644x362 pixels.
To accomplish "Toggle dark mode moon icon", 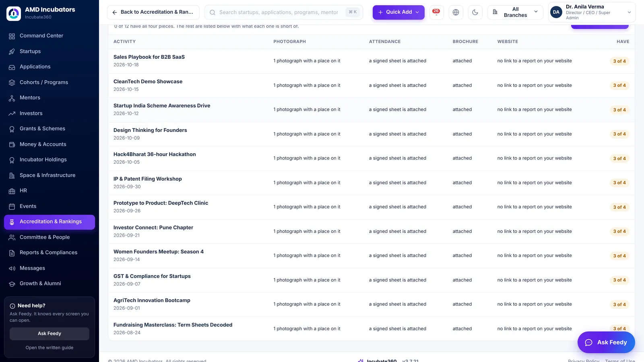I will pos(475,12).
